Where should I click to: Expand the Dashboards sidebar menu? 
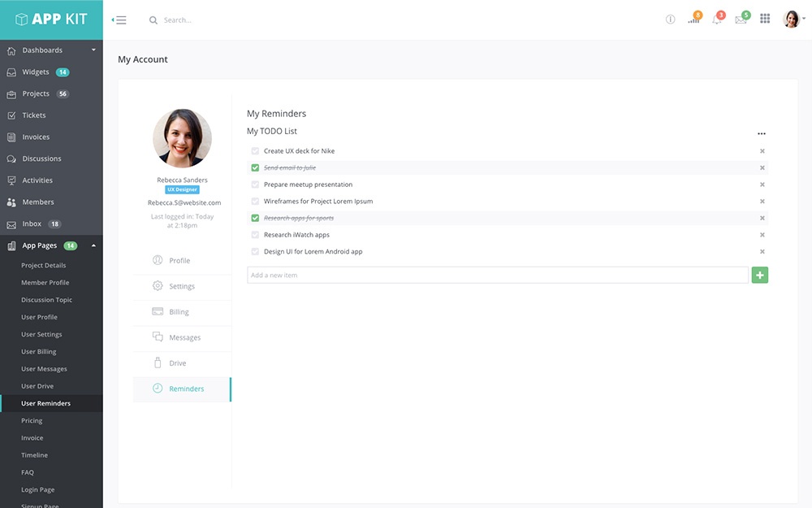tap(51, 50)
